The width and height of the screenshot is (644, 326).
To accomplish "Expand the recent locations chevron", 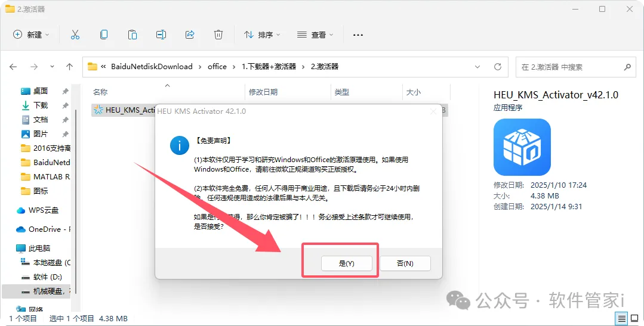I will coord(52,67).
